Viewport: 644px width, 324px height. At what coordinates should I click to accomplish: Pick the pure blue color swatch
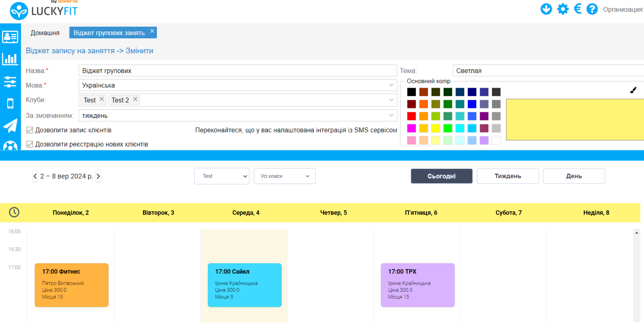[472, 104]
